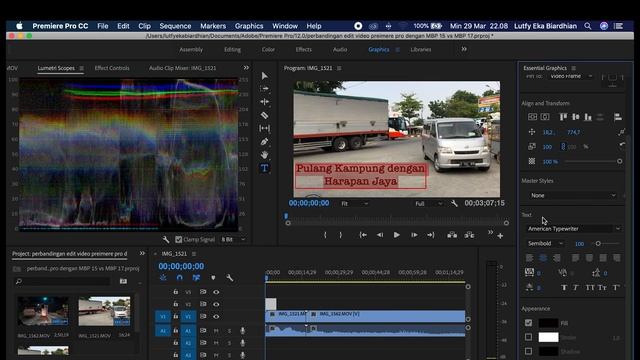Select the Type tool
Viewport: 640px width, 360px height.
coord(264,168)
